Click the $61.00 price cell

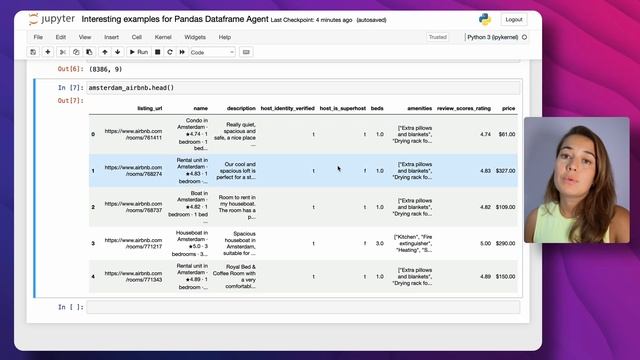point(507,134)
